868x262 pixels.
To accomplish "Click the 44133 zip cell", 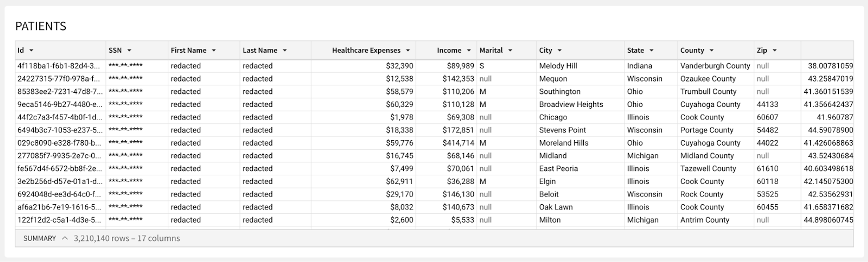I will (x=777, y=104).
